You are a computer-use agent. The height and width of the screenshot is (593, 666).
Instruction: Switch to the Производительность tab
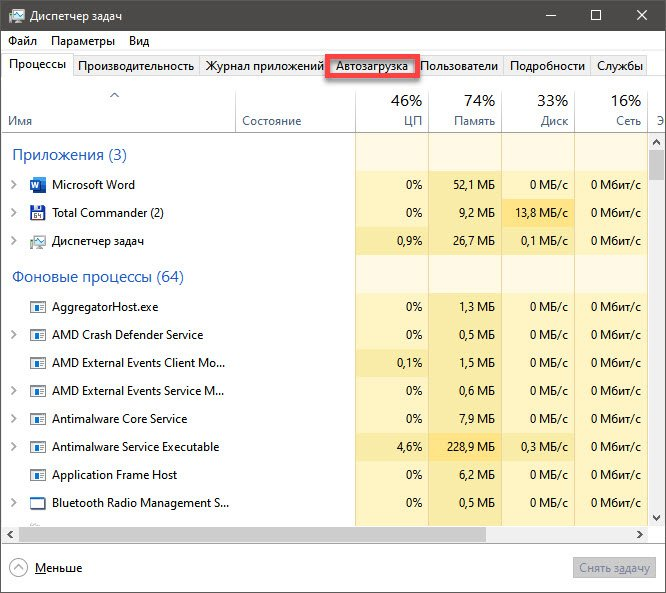click(136, 66)
